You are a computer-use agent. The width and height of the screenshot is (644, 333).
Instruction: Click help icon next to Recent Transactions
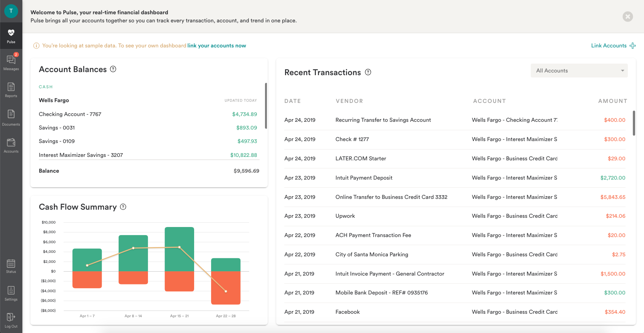tap(368, 72)
